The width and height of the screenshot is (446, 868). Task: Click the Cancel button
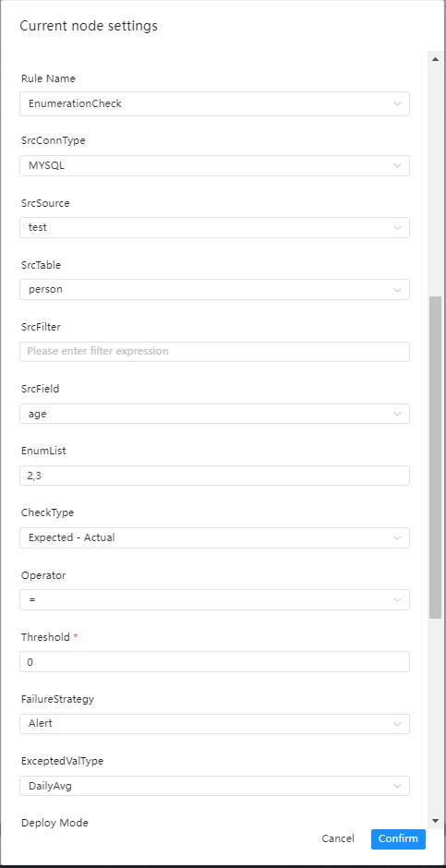pyautogui.click(x=338, y=838)
